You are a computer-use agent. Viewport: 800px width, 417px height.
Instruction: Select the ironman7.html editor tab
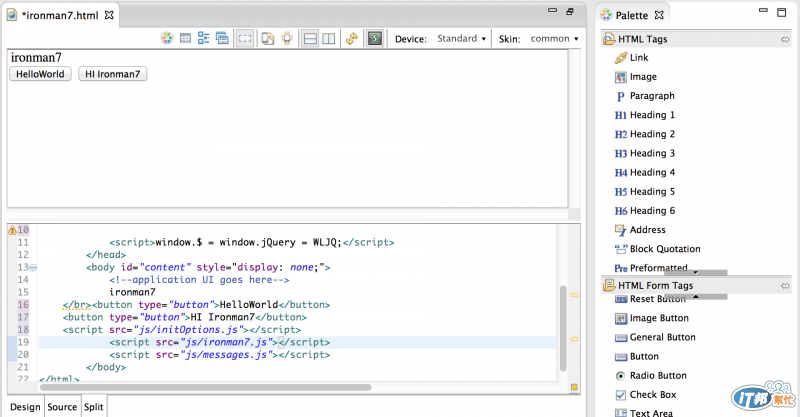click(x=60, y=15)
